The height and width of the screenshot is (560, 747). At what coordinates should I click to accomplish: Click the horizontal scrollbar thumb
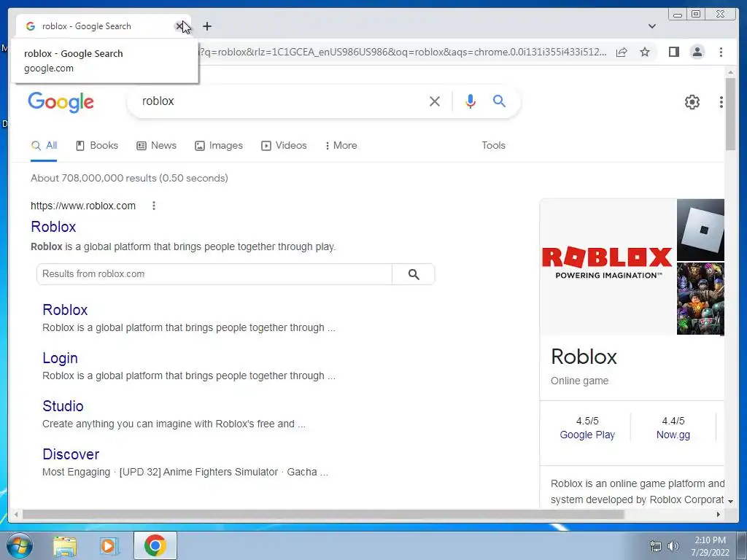[x=323, y=514]
